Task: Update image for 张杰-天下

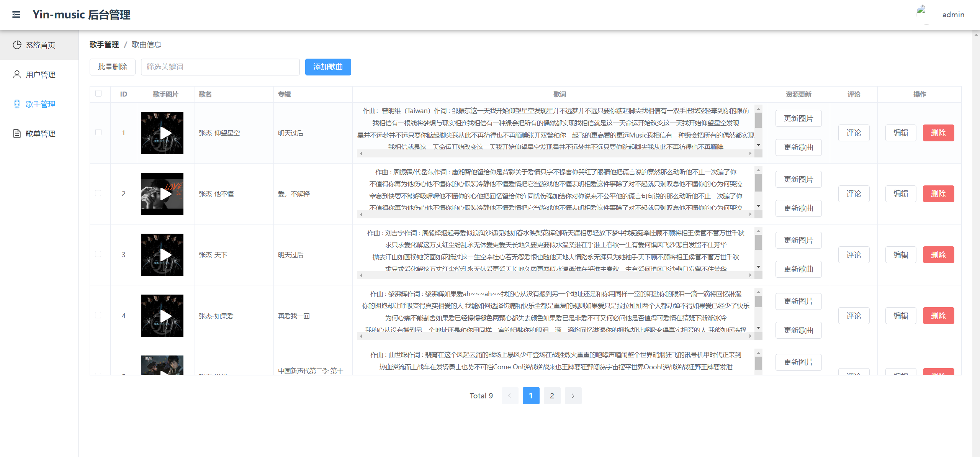Action: (x=798, y=240)
